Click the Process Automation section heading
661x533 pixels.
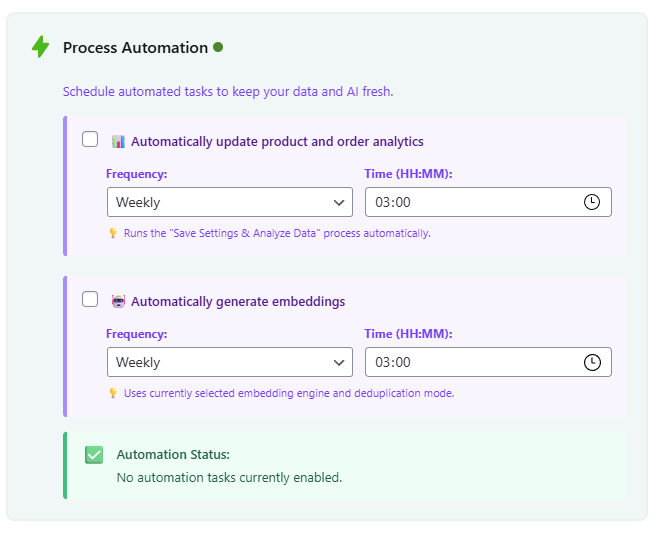coord(135,48)
